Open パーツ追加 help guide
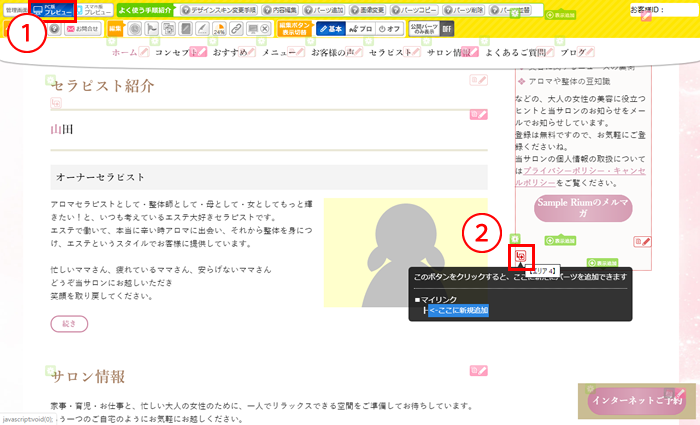 (x=324, y=10)
